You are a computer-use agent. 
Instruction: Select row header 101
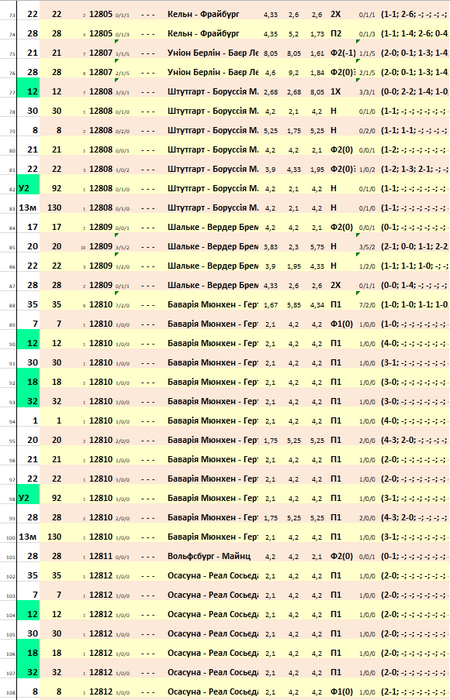(11, 557)
